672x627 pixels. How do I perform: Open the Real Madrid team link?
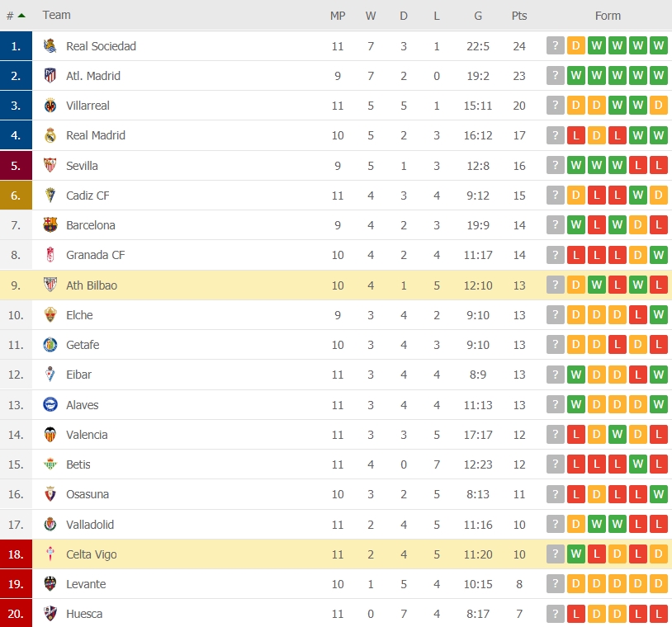click(x=96, y=135)
